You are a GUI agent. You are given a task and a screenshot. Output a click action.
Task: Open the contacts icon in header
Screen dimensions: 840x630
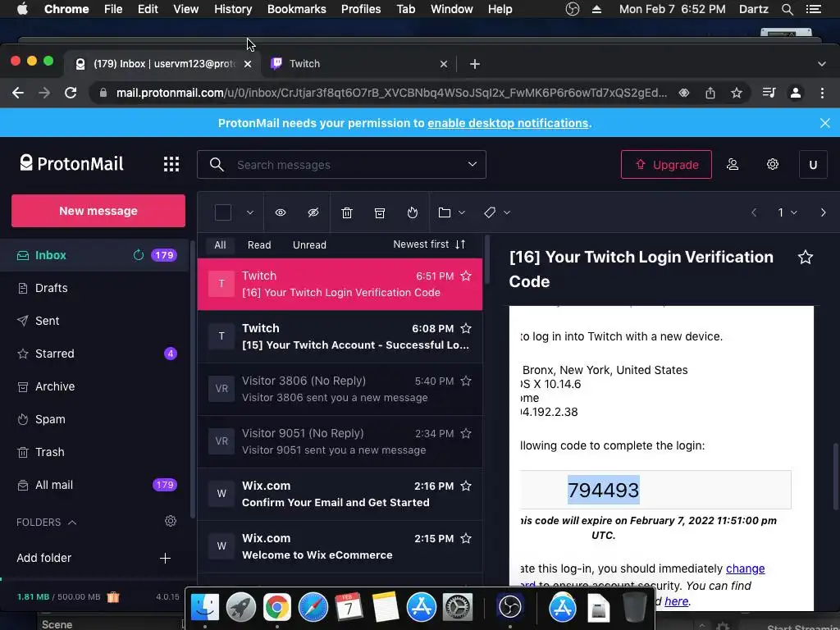click(733, 164)
